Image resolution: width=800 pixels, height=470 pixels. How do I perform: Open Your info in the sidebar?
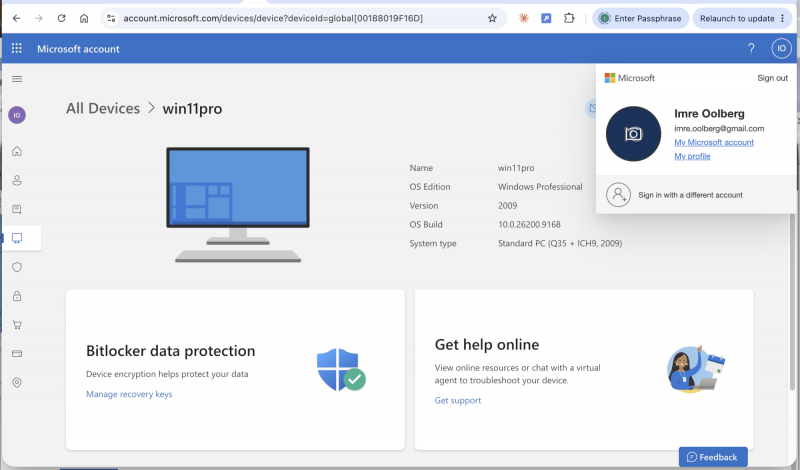[17, 180]
